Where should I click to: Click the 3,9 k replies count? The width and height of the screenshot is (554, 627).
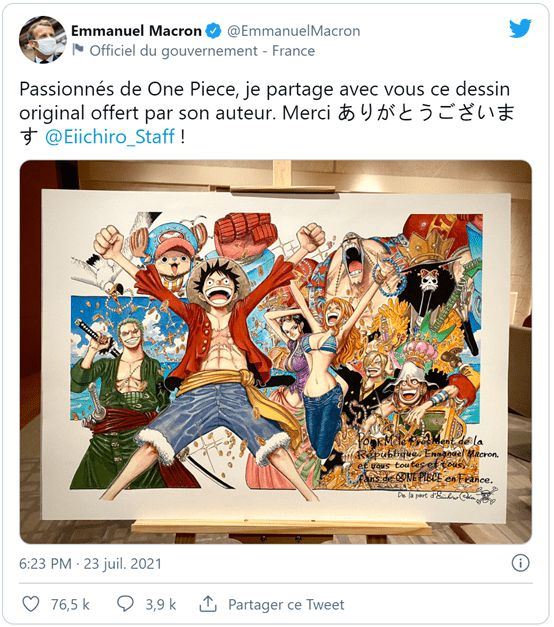[161, 604]
